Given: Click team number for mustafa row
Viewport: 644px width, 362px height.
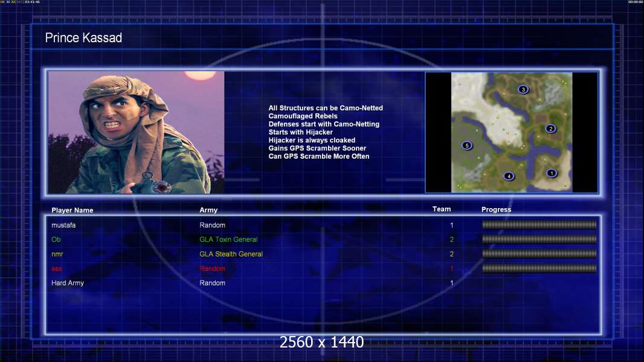Looking at the screenshot, I should [x=452, y=225].
